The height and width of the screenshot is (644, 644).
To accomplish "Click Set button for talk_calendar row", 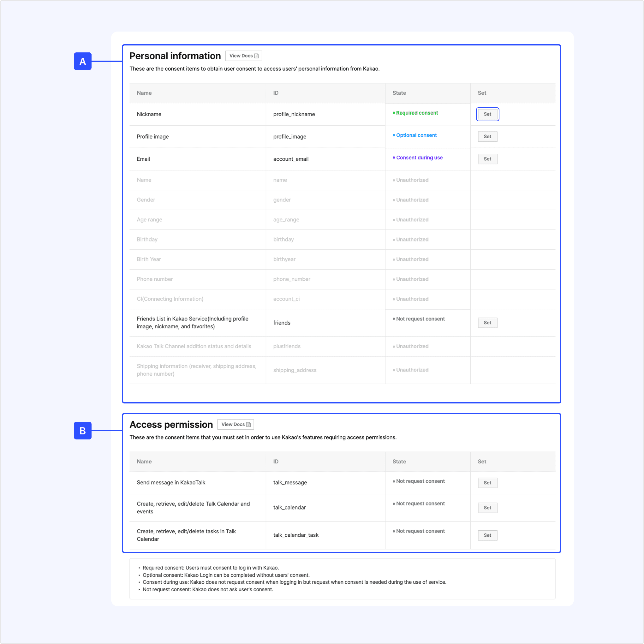I will (487, 508).
